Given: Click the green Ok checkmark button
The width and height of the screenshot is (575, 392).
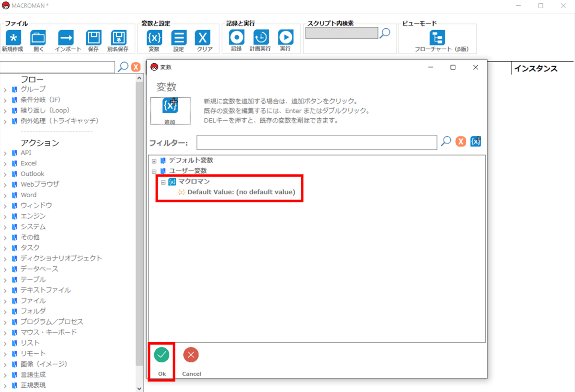Looking at the screenshot, I should click(162, 355).
